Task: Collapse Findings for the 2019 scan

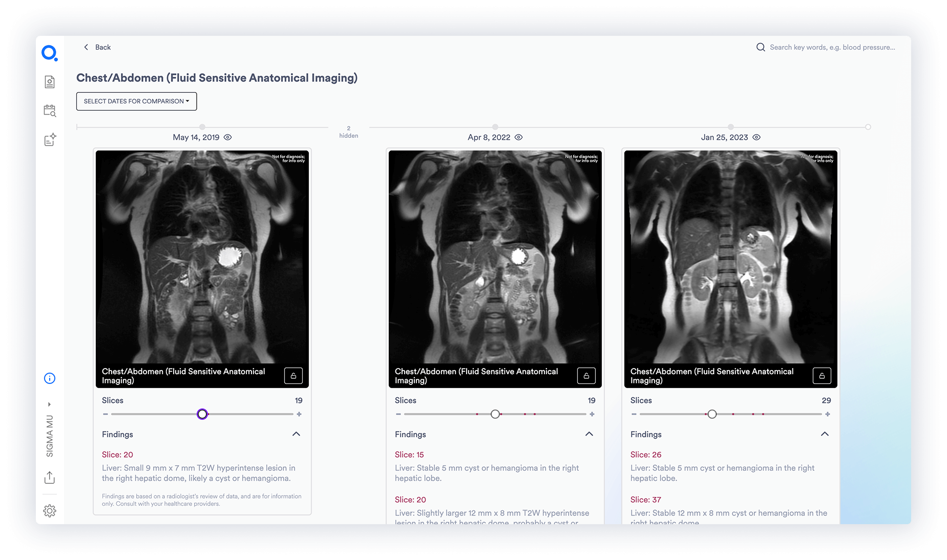Action: pos(296,434)
